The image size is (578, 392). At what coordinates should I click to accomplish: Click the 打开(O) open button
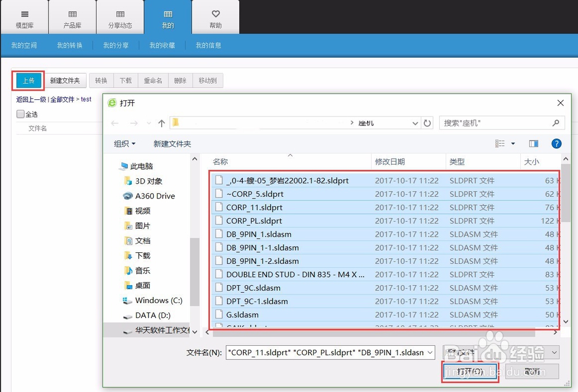(469, 371)
